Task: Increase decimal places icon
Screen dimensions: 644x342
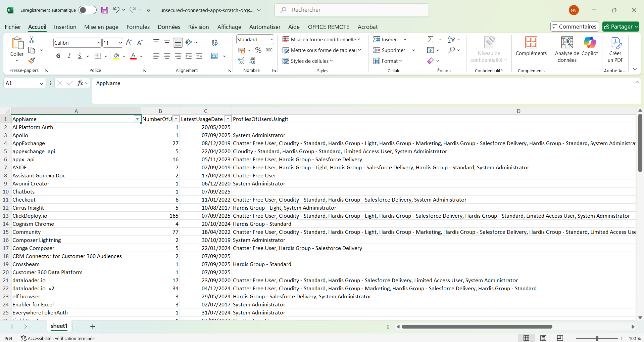Action: click(241, 60)
